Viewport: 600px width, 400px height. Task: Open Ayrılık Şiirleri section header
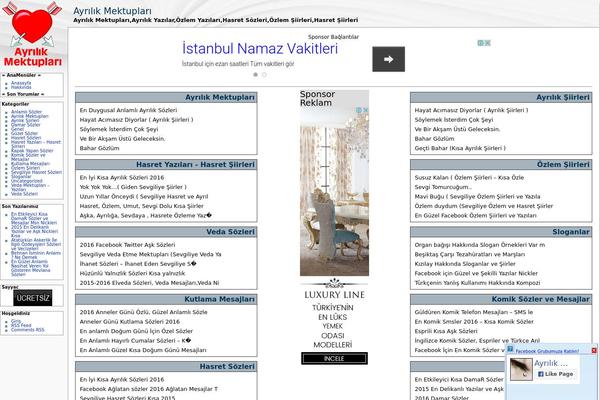[562, 98]
